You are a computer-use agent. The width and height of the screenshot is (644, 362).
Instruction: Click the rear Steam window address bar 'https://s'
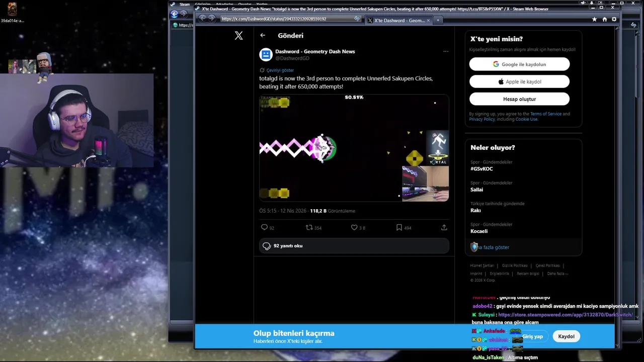[x=183, y=25]
